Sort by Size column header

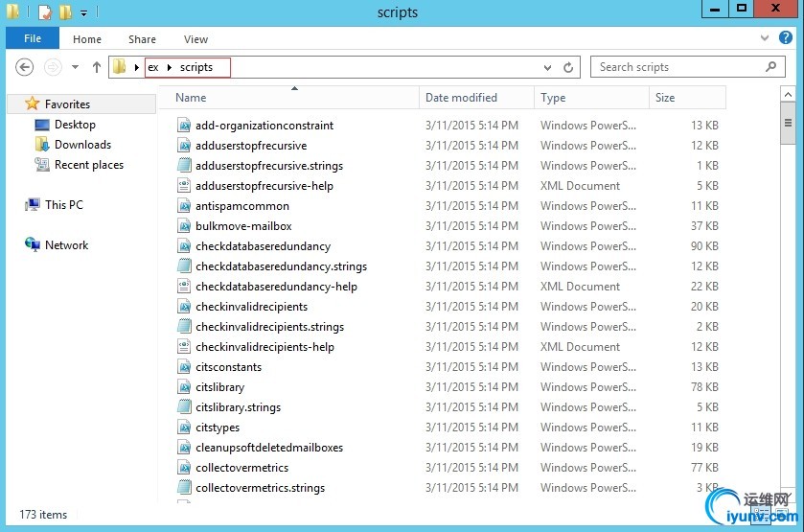688,98
